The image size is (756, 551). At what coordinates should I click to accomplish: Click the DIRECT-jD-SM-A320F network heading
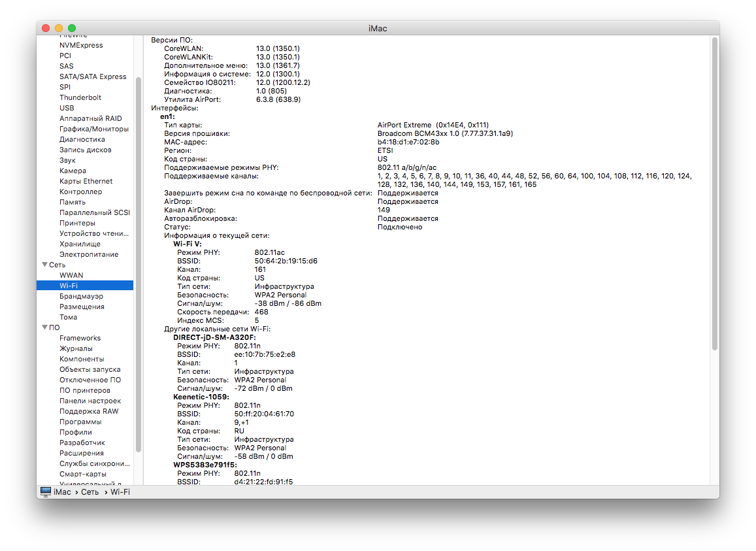[214, 337]
